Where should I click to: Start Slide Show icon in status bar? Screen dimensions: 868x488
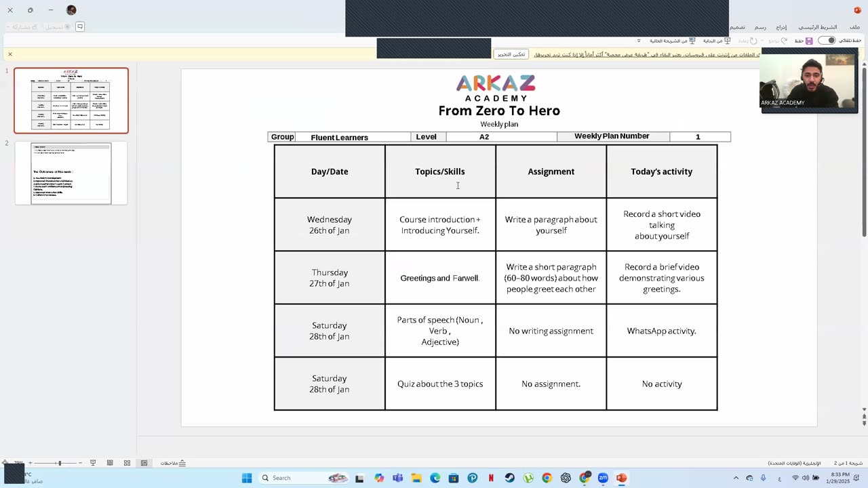coord(93,463)
